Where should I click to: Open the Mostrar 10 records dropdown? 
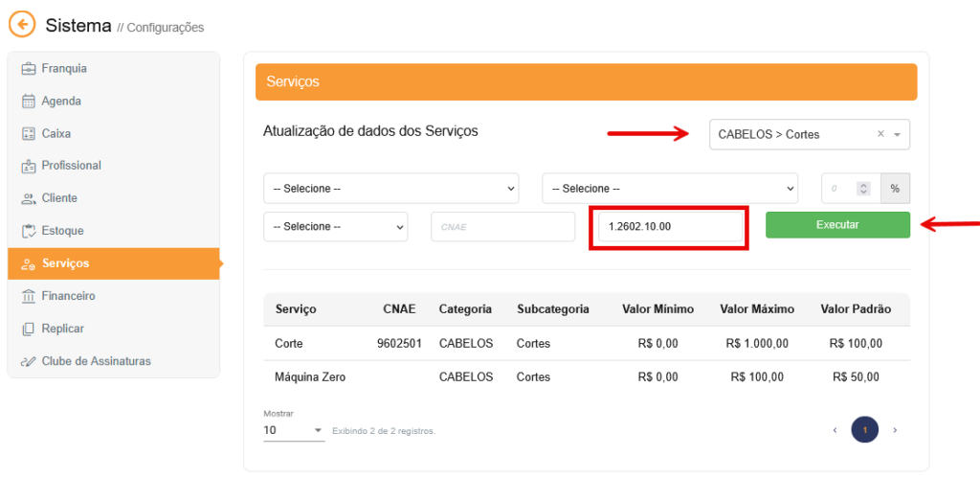[x=294, y=430]
